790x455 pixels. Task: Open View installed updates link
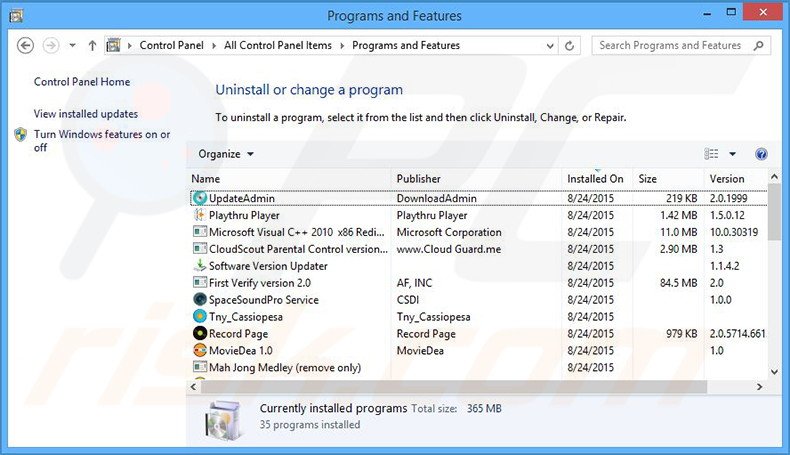coord(86,114)
